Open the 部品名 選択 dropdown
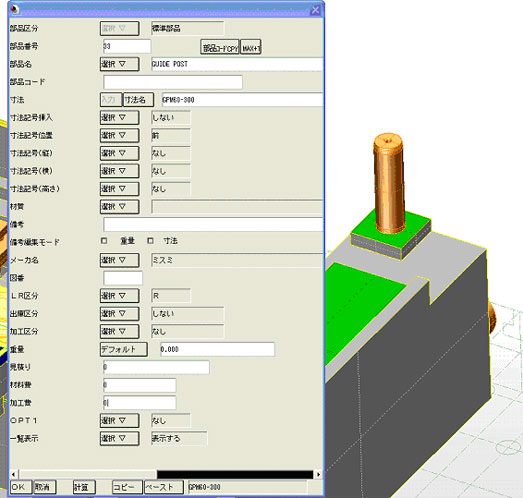Screen dimensions: 523x498 119,64
